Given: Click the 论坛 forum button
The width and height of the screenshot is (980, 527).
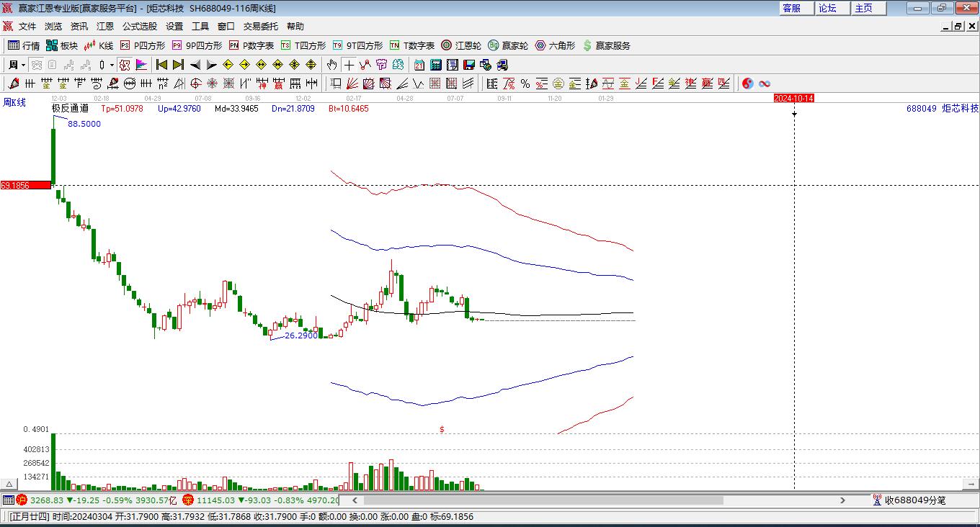Looking at the screenshot, I should (832, 8).
